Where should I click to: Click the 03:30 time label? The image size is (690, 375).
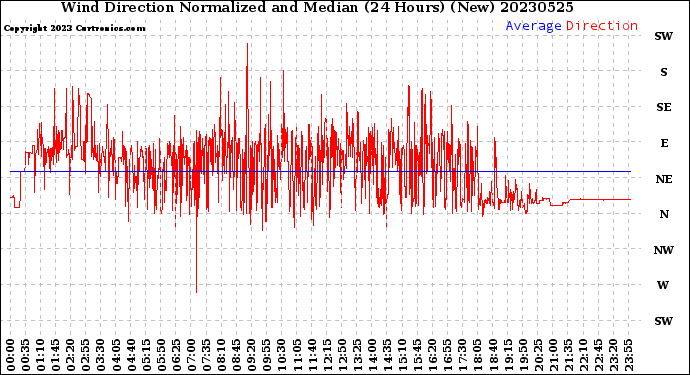click(x=101, y=355)
